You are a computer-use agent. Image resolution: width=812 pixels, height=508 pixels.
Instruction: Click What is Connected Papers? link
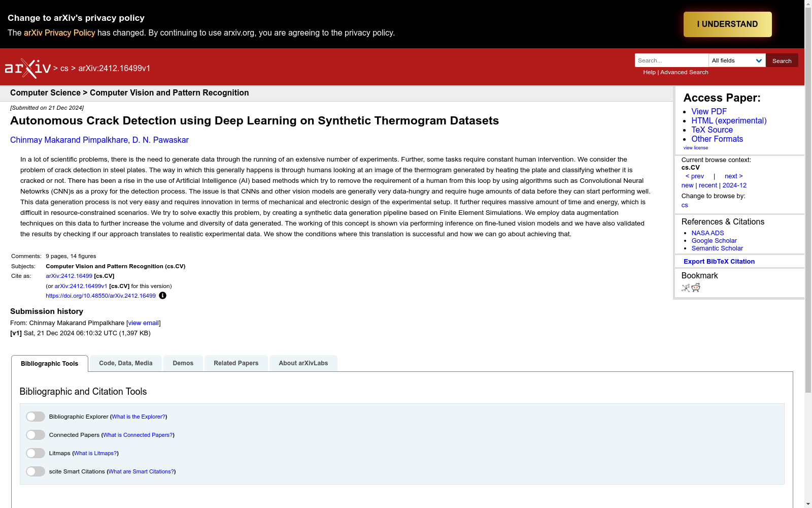click(138, 435)
